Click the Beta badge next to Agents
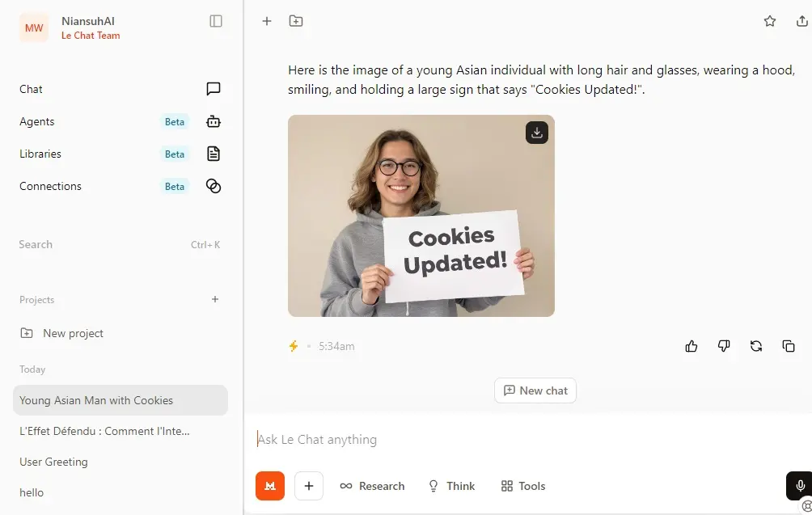 (x=175, y=121)
